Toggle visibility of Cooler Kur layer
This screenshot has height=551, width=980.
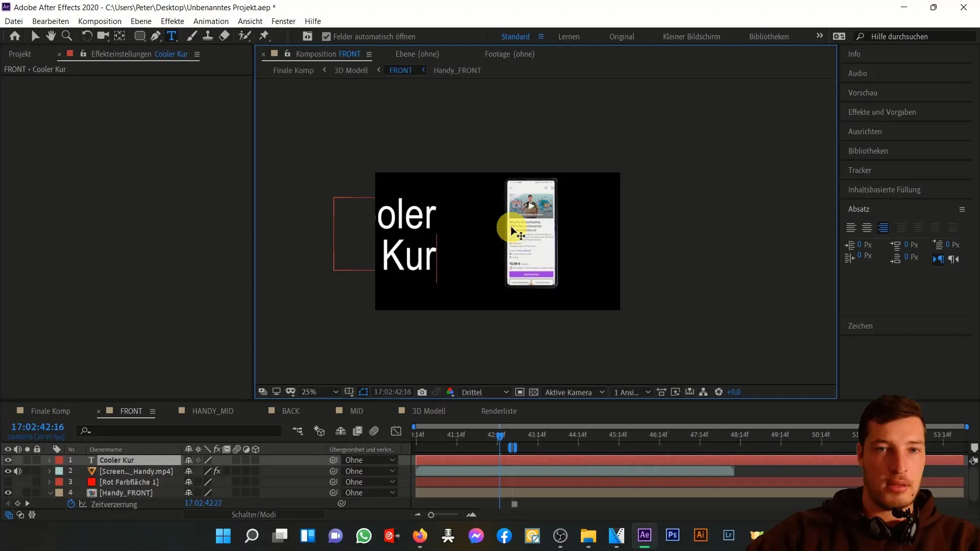point(8,460)
